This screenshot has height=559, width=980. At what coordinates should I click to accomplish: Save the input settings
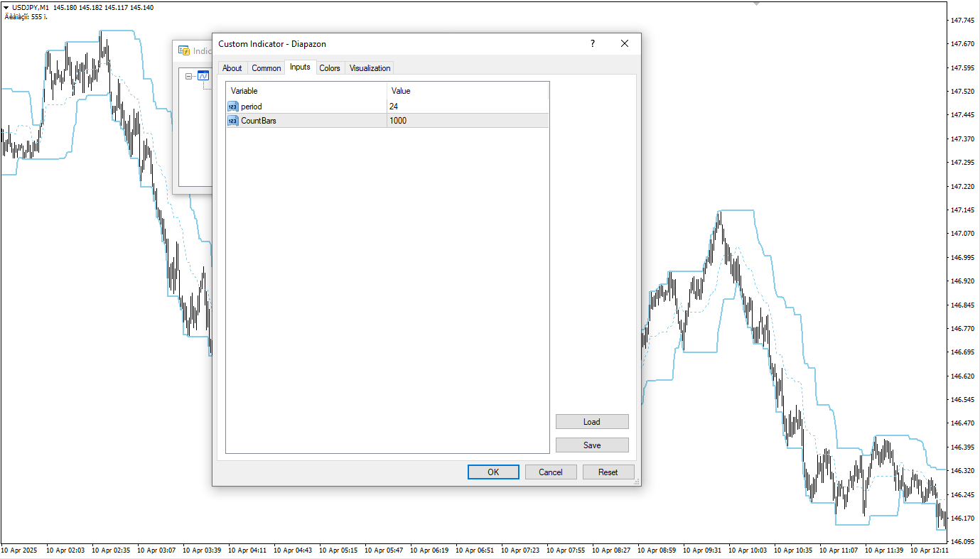[592, 445]
